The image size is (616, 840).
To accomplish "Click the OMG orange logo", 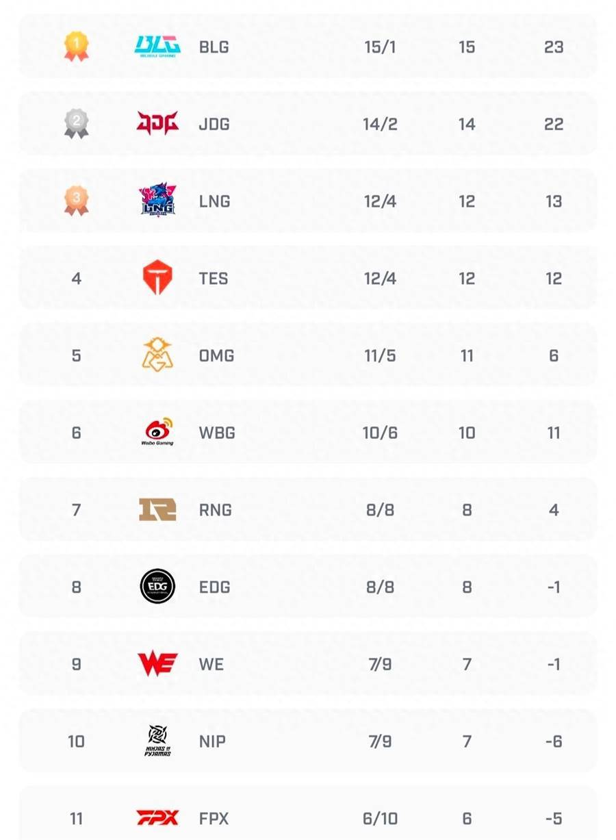I will tap(157, 355).
